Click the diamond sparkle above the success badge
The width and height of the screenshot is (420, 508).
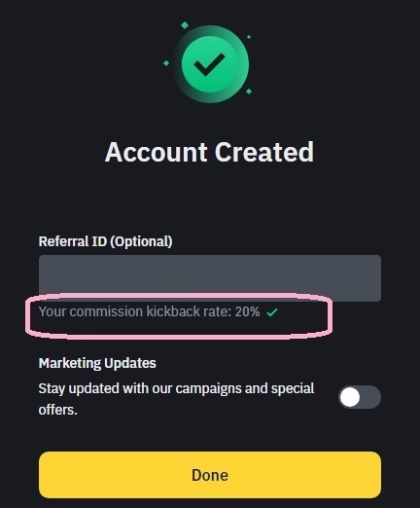click(185, 25)
